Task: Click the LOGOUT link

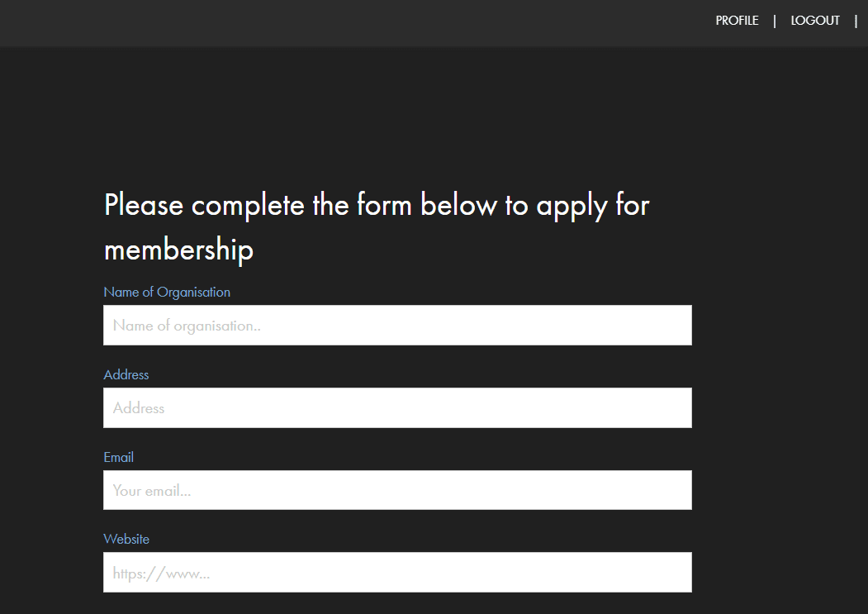Action: [x=814, y=21]
